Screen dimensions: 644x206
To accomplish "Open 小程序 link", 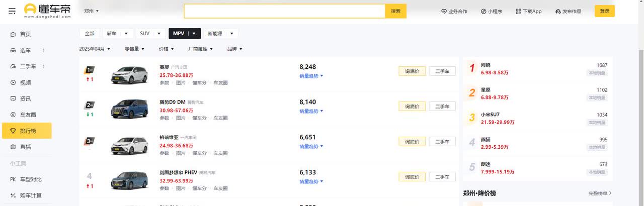I will coord(492,11).
